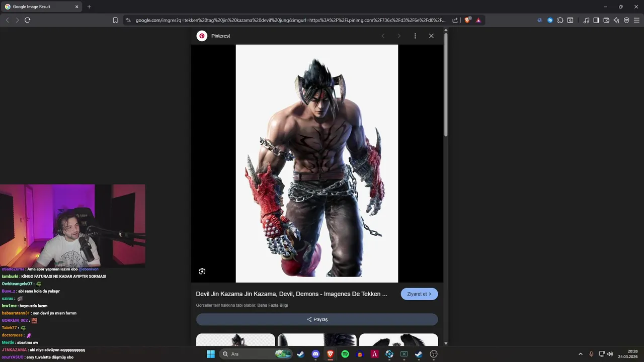Click the microphone tray icon
This screenshot has height=362, width=644.
pos(591,354)
